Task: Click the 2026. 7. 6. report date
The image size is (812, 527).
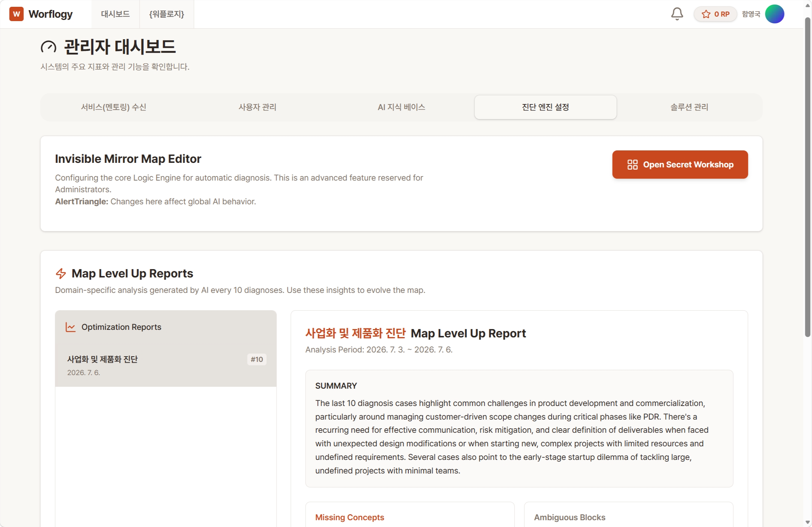Action: pos(84,372)
